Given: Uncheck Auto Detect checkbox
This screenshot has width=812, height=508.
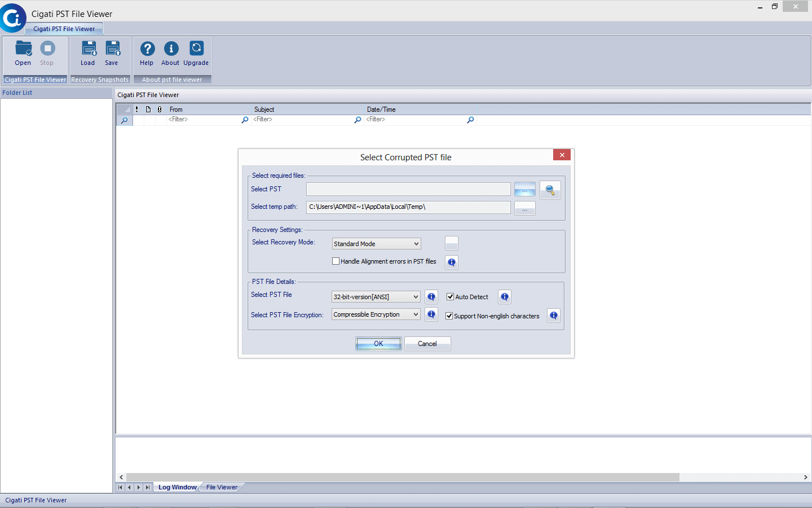Looking at the screenshot, I should coord(451,297).
